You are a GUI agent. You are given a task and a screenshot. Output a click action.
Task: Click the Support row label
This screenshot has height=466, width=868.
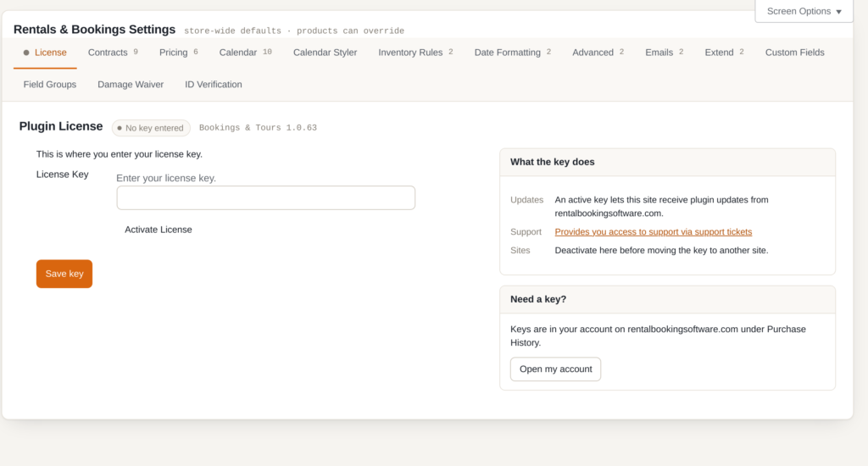[526, 232]
